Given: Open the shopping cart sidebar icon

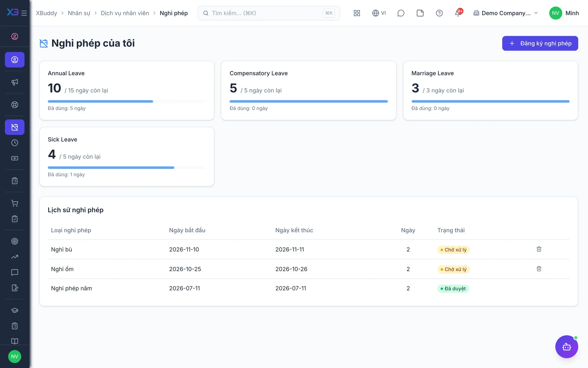Looking at the screenshot, I should [x=14, y=203].
